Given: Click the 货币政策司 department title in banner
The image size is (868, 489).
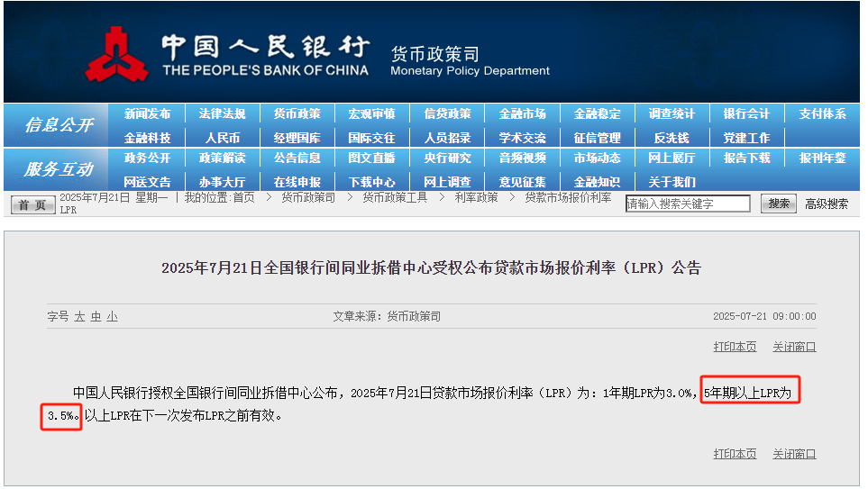Looking at the screenshot, I should pyautogui.click(x=435, y=54).
